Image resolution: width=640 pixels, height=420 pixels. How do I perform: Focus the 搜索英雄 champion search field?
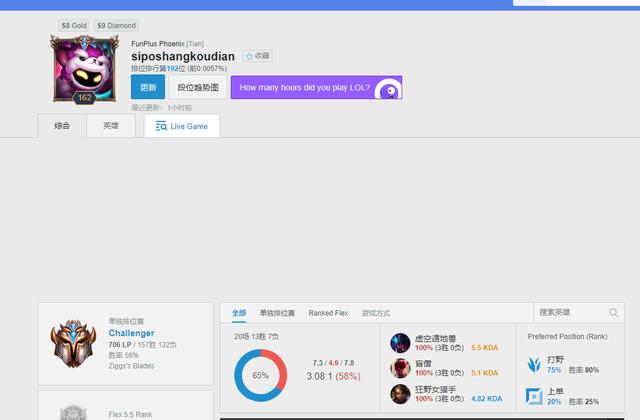tap(579, 313)
